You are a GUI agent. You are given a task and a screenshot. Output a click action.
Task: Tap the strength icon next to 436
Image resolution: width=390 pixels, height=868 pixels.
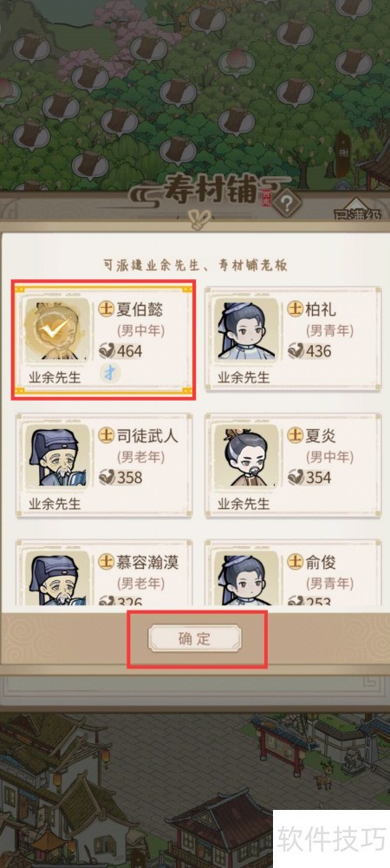coord(296,350)
